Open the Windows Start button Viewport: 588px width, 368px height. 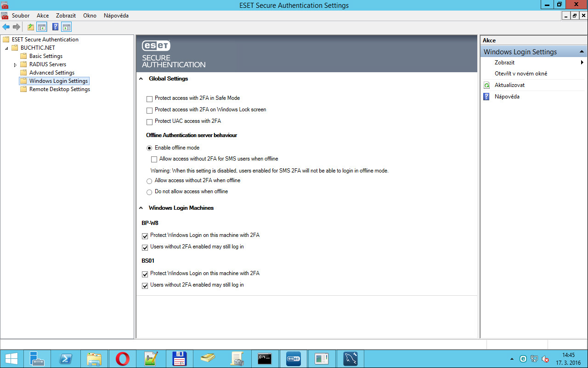pyautogui.click(x=11, y=358)
